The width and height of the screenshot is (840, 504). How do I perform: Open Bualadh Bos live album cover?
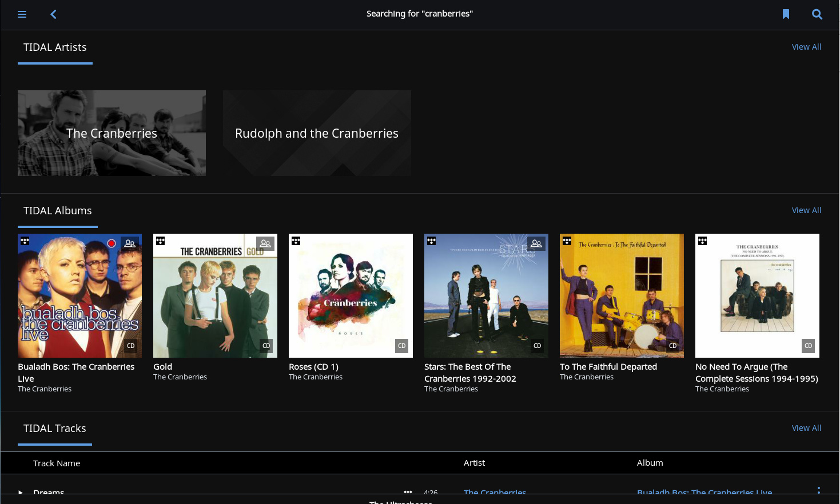(x=79, y=295)
